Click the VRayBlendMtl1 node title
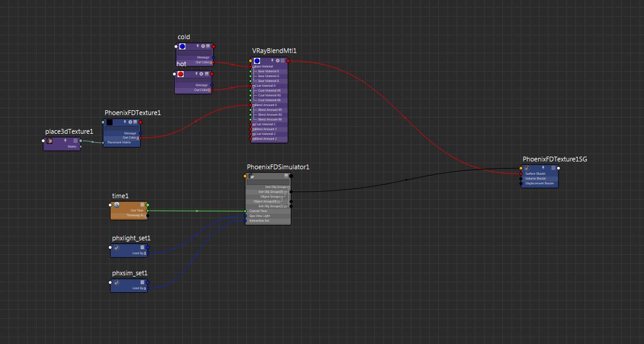 (x=274, y=51)
